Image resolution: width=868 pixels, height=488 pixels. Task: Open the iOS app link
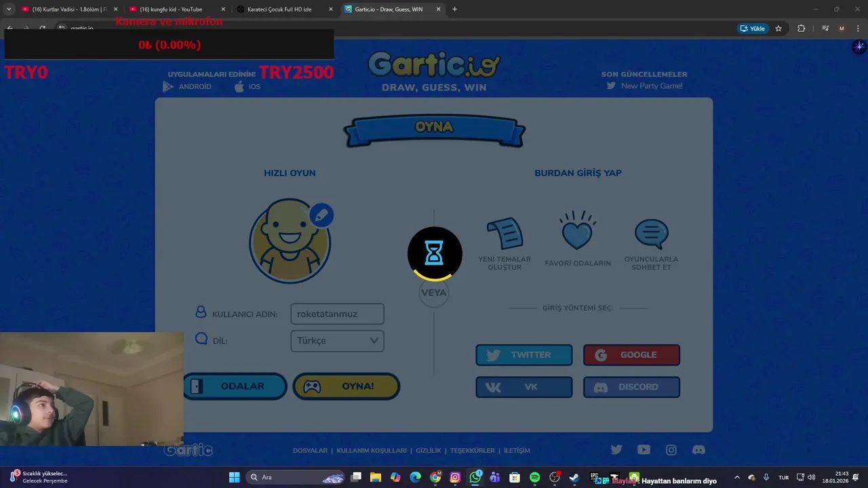[248, 87]
